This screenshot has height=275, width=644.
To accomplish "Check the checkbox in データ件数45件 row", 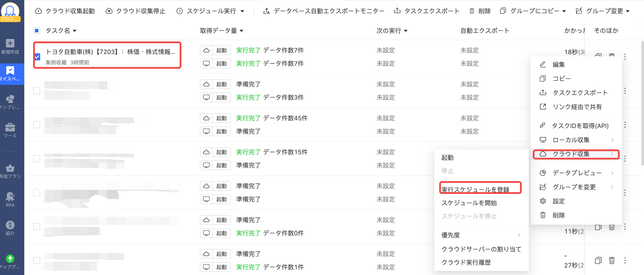I will (37, 125).
